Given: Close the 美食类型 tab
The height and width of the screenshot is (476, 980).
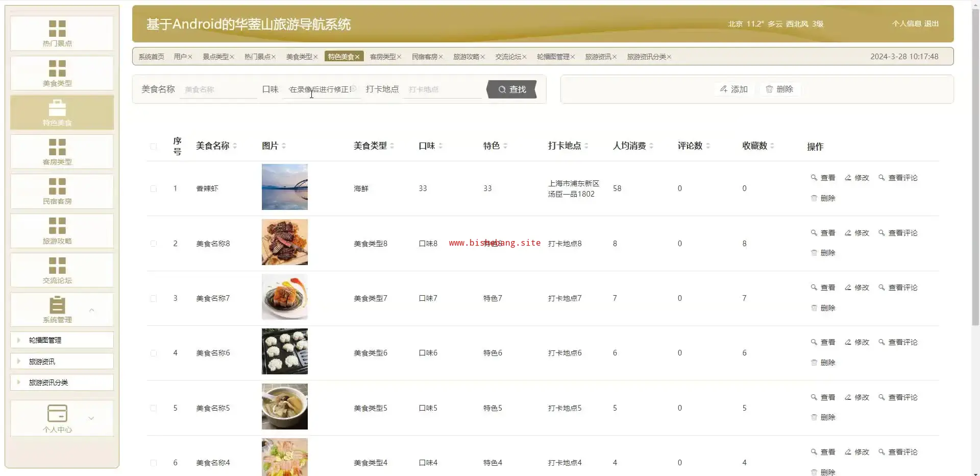Looking at the screenshot, I should point(315,57).
